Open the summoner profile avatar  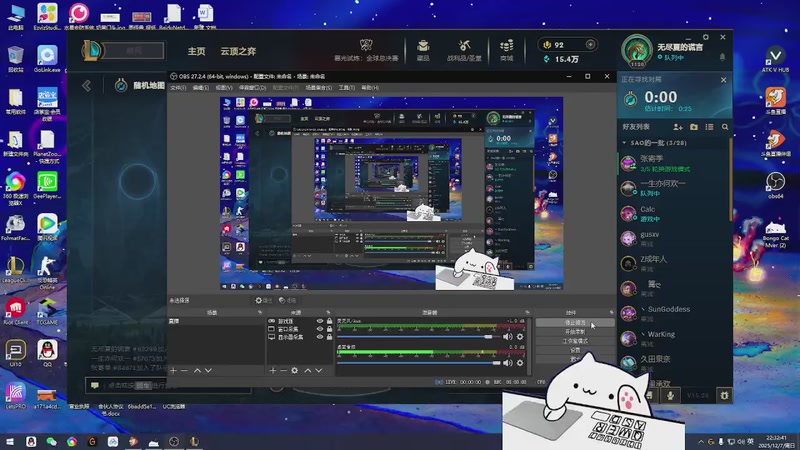tap(637, 50)
